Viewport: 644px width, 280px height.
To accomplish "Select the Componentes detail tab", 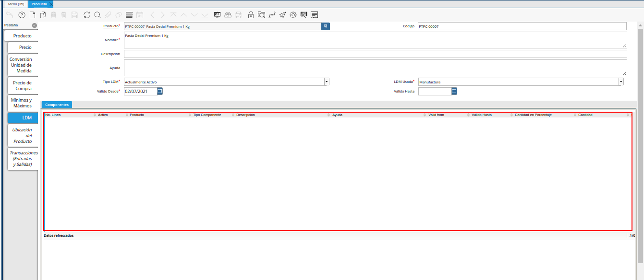I will point(57,105).
